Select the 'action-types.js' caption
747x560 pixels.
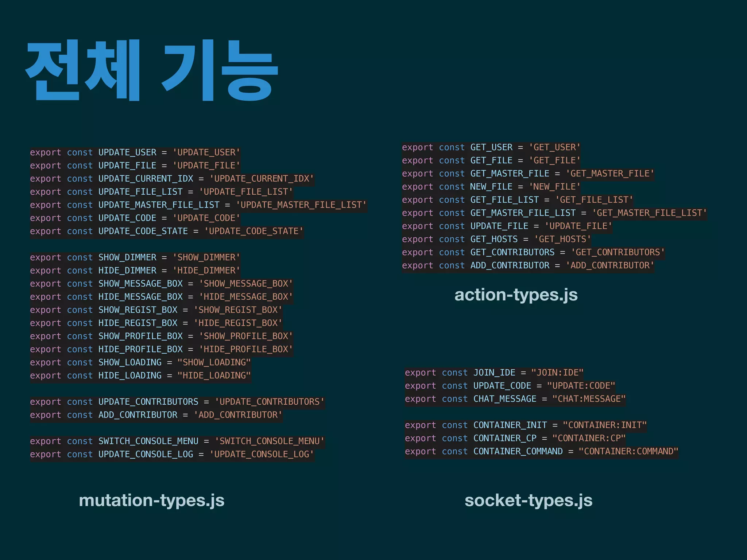pos(516,295)
